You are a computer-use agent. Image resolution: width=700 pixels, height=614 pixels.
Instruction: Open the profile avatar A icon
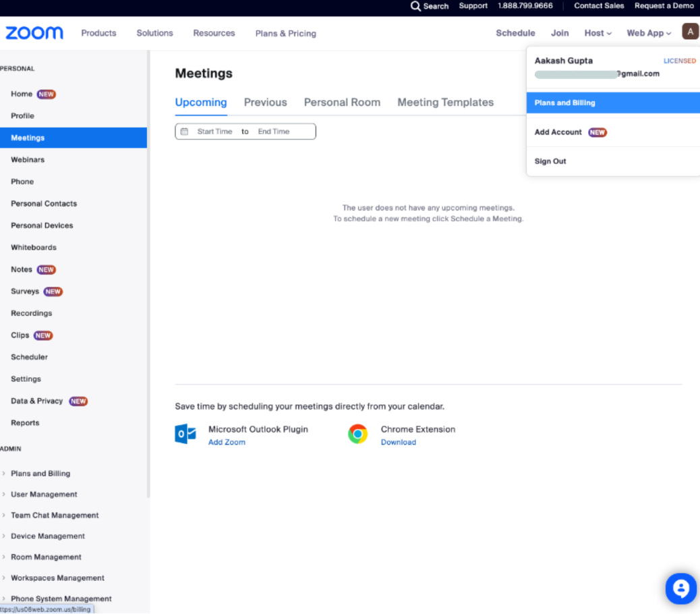[x=690, y=32]
